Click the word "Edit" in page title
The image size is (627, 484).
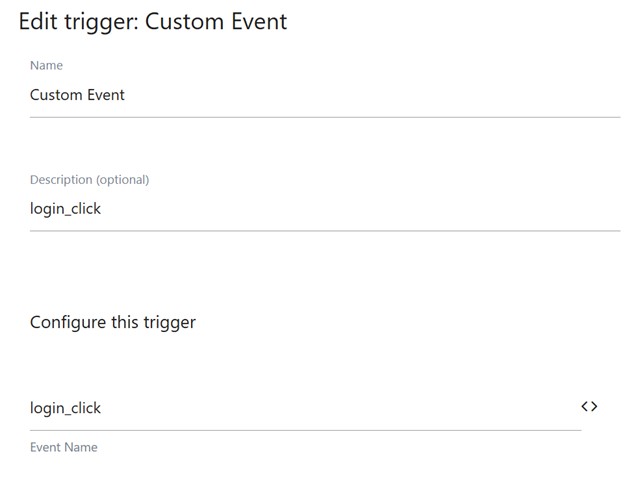pyautogui.click(x=37, y=21)
